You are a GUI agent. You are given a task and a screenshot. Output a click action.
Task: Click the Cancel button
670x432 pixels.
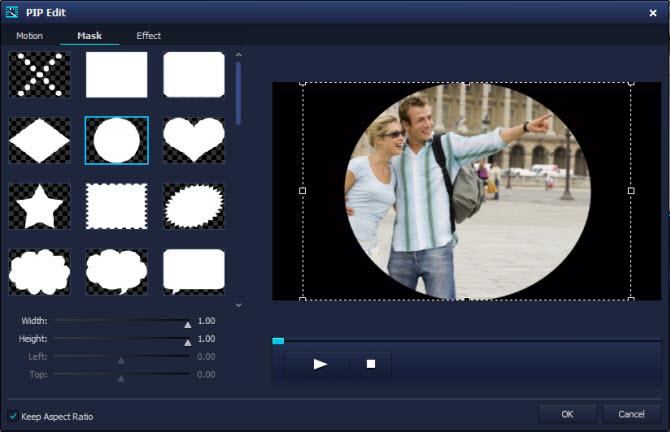coord(631,414)
